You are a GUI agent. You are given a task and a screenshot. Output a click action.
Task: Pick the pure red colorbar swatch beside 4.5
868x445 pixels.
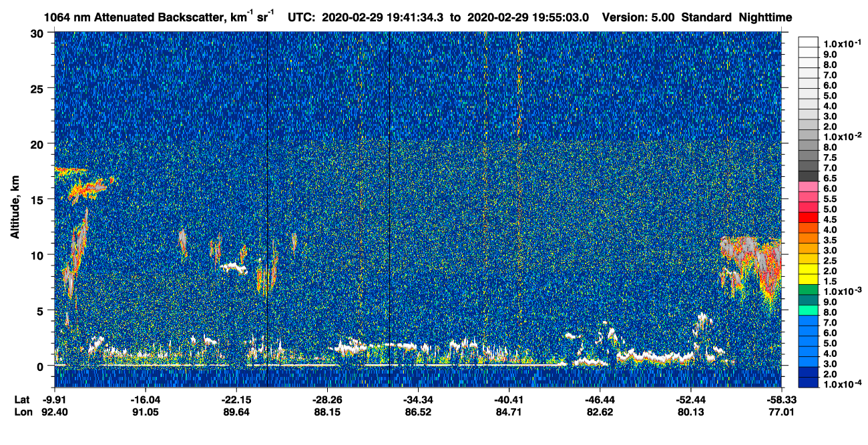point(809,218)
